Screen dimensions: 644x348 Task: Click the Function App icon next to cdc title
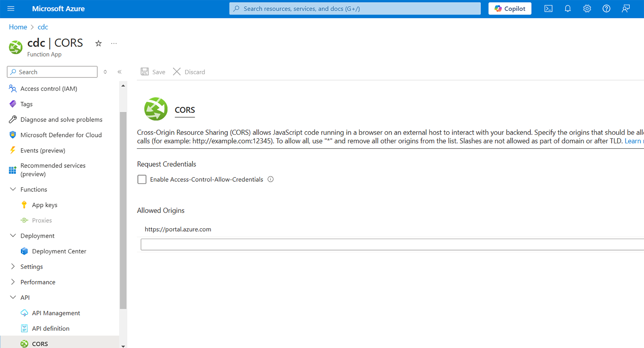click(16, 47)
